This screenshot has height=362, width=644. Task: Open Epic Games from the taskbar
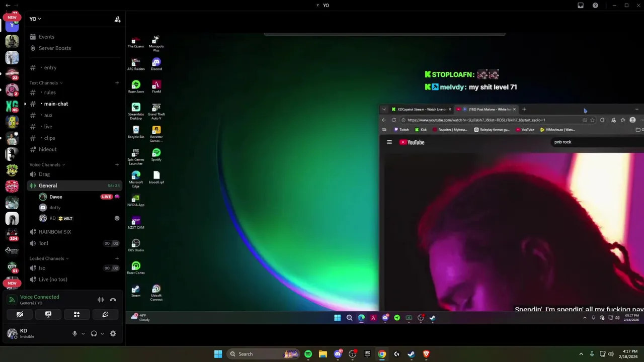coord(367,354)
